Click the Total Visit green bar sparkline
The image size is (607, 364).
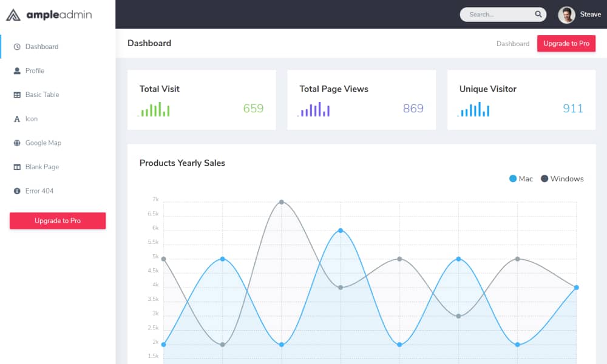pyautogui.click(x=155, y=109)
